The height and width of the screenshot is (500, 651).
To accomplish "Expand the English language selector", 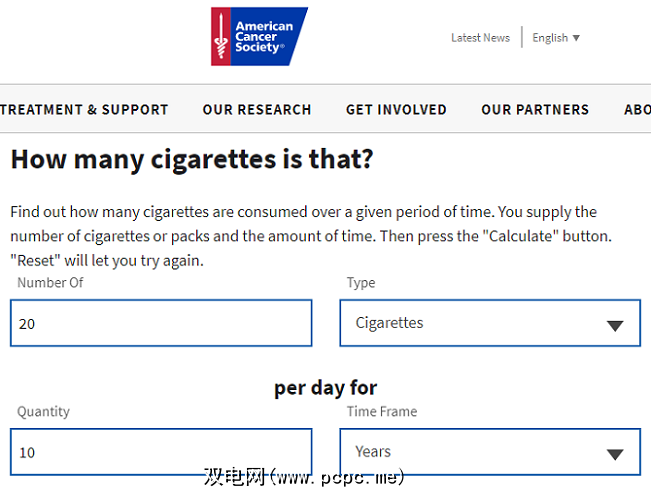I will tap(556, 38).
